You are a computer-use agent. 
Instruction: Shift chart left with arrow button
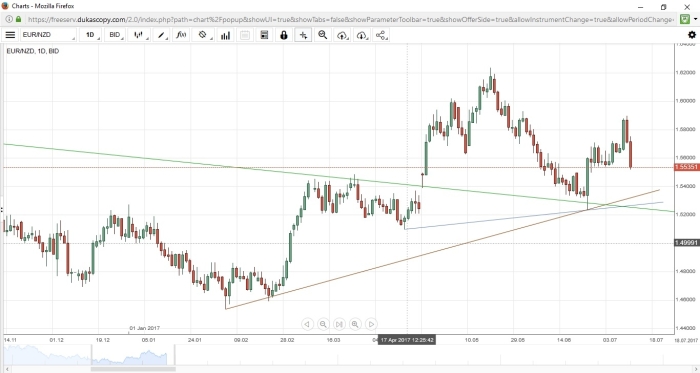[307, 324]
